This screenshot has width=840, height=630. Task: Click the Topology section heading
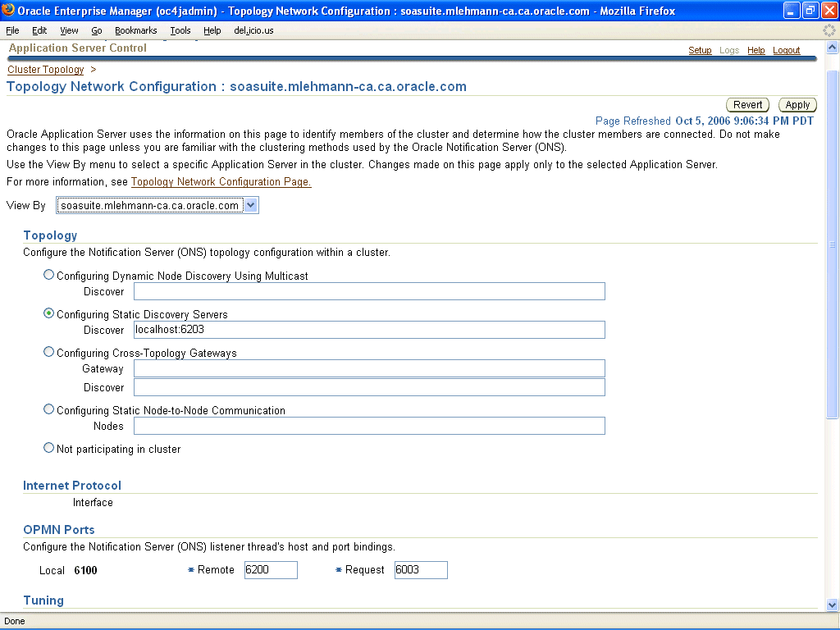50,235
